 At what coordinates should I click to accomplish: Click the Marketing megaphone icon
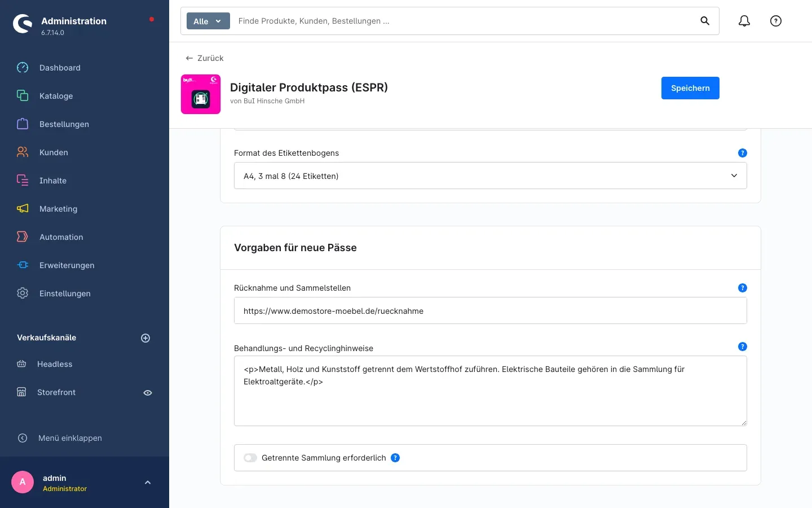23,209
